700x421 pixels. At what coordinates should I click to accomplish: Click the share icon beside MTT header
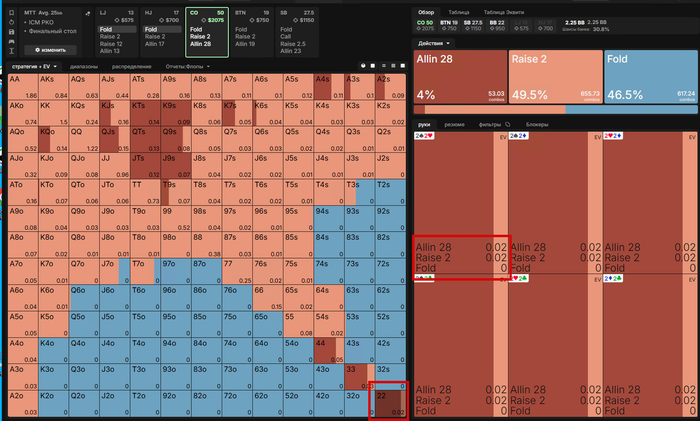tap(88, 13)
